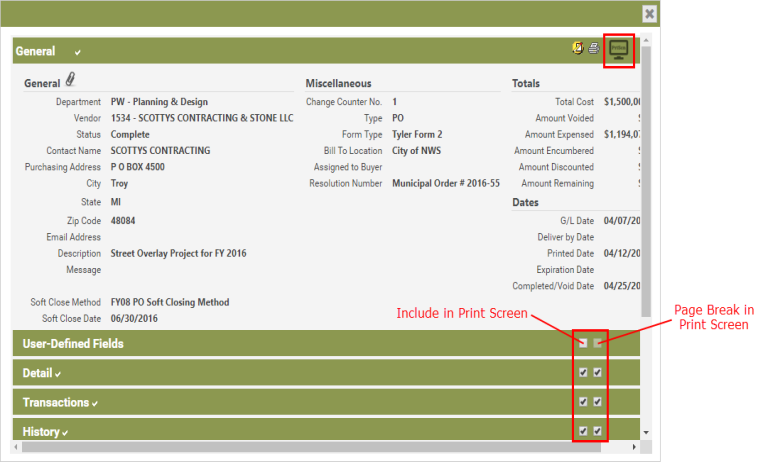Click the Print Screen monitor icon

point(620,50)
